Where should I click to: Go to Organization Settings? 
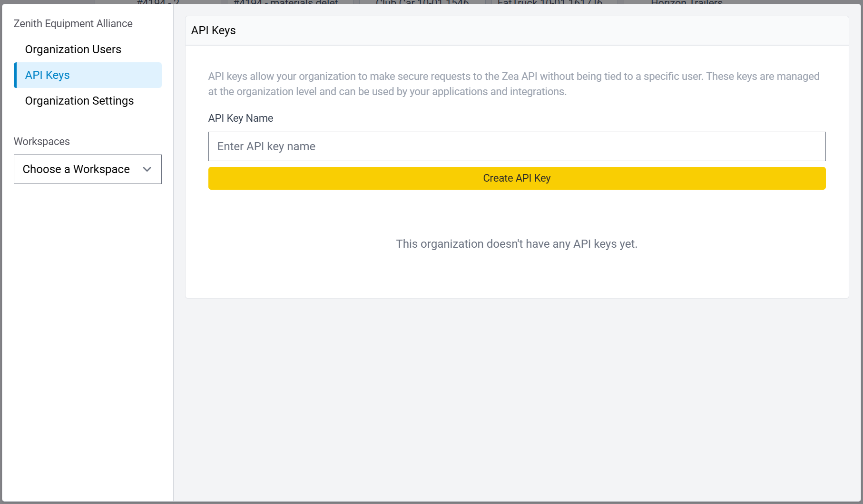79,101
